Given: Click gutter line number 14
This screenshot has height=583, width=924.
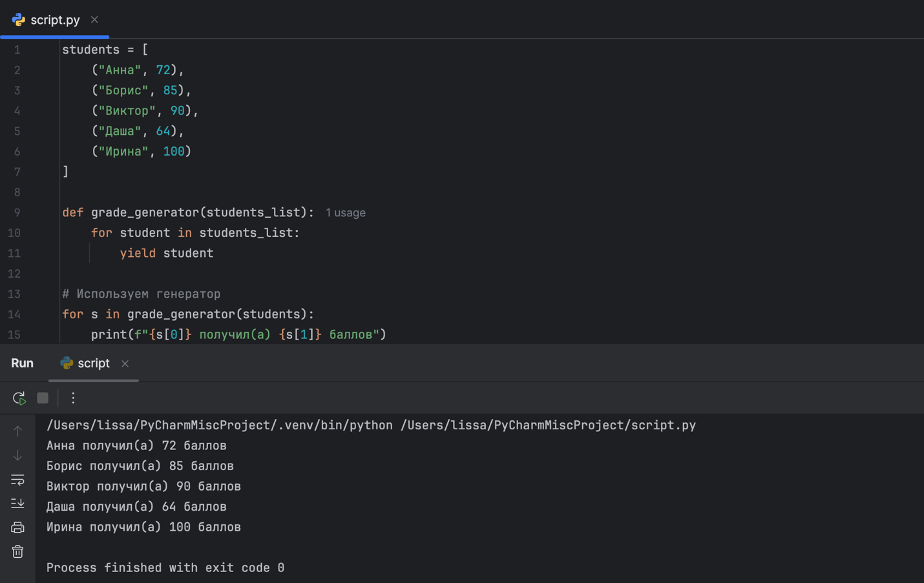Looking at the screenshot, I should (x=14, y=314).
